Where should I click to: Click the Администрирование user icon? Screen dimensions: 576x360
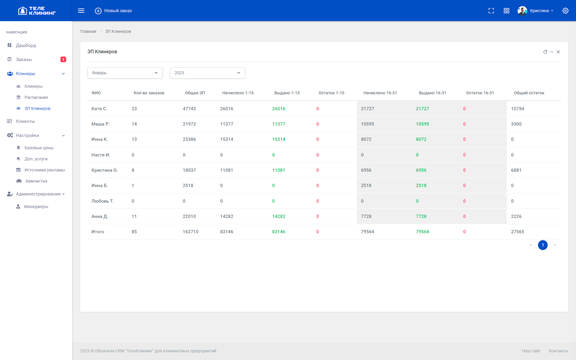click(10, 194)
